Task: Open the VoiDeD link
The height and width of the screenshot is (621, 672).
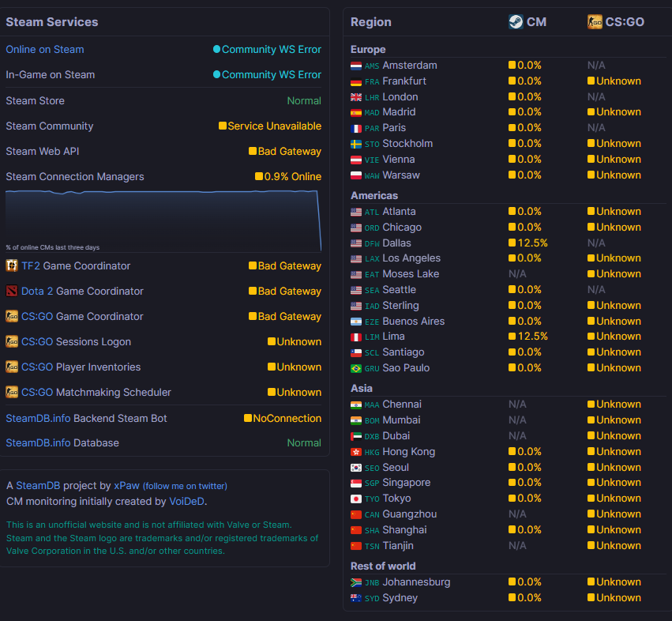Action: click(186, 502)
